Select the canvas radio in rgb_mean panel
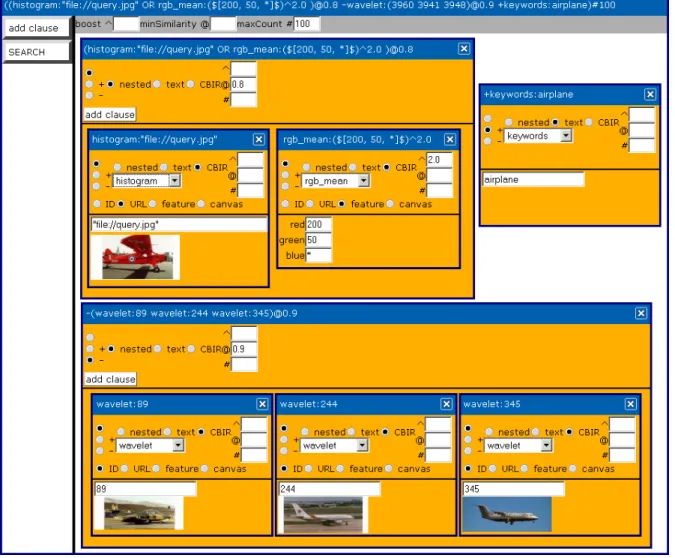This screenshot has height=558, width=675. coord(390,204)
